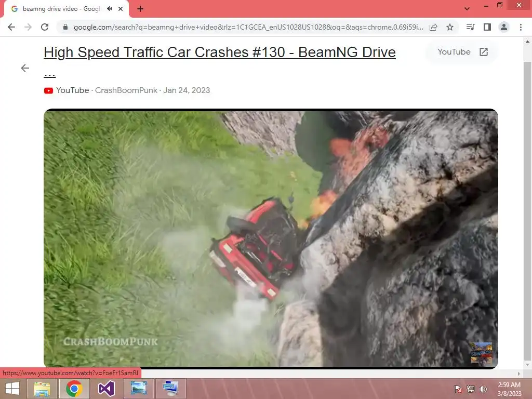Image resolution: width=532 pixels, height=399 pixels.
Task: Bookmark this tab with star icon
Action: pyautogui.click(x=450, y=27)
